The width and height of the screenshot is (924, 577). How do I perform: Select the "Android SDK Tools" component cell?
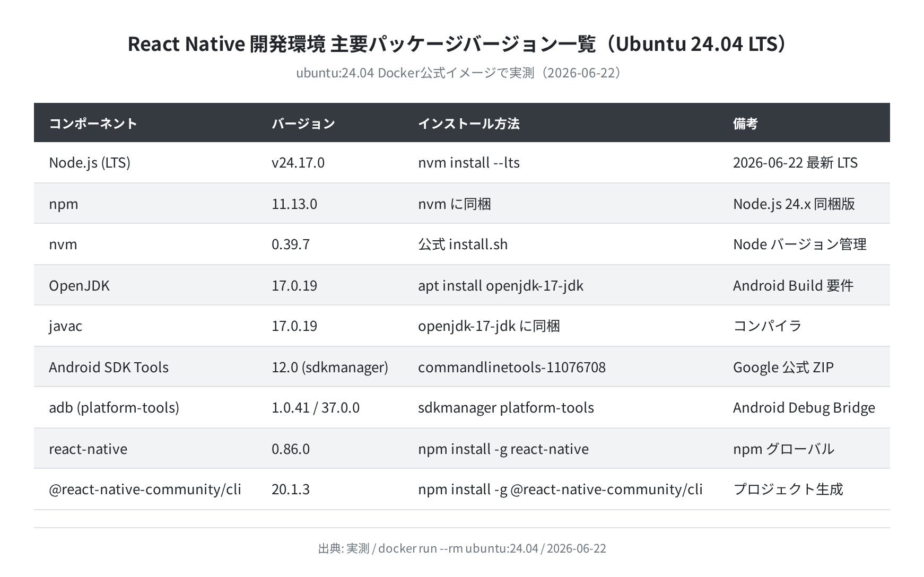109,368
